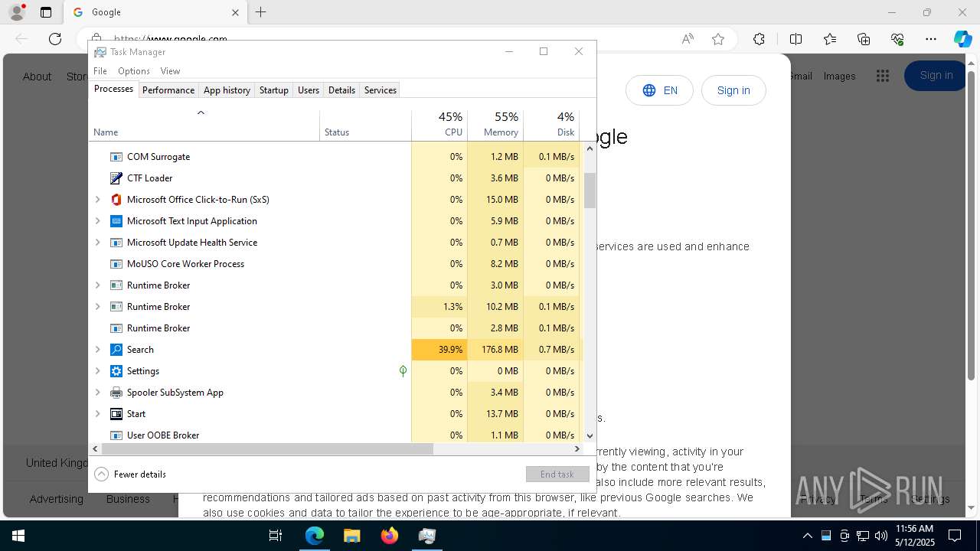
Task: Switch to the Users tab
Action: 309,90
